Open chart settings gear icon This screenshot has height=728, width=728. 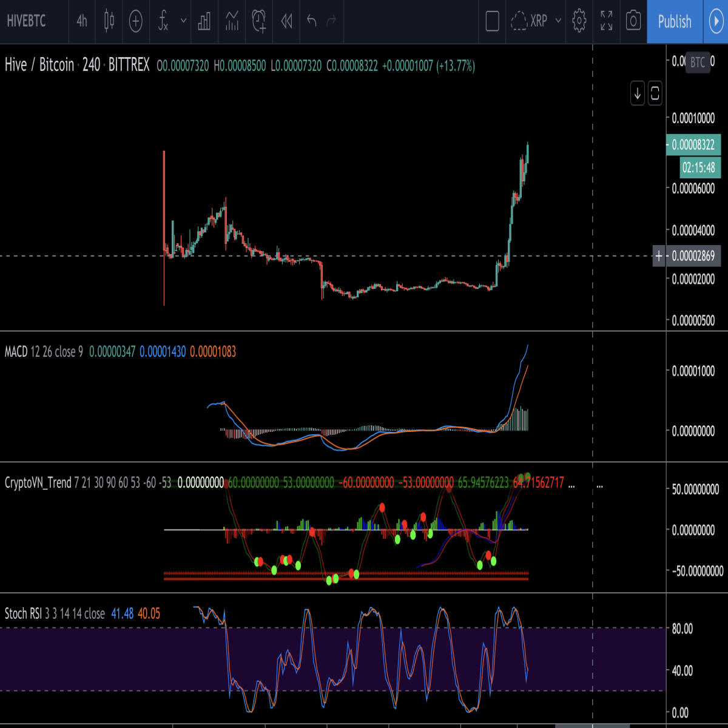pos(579,21)
